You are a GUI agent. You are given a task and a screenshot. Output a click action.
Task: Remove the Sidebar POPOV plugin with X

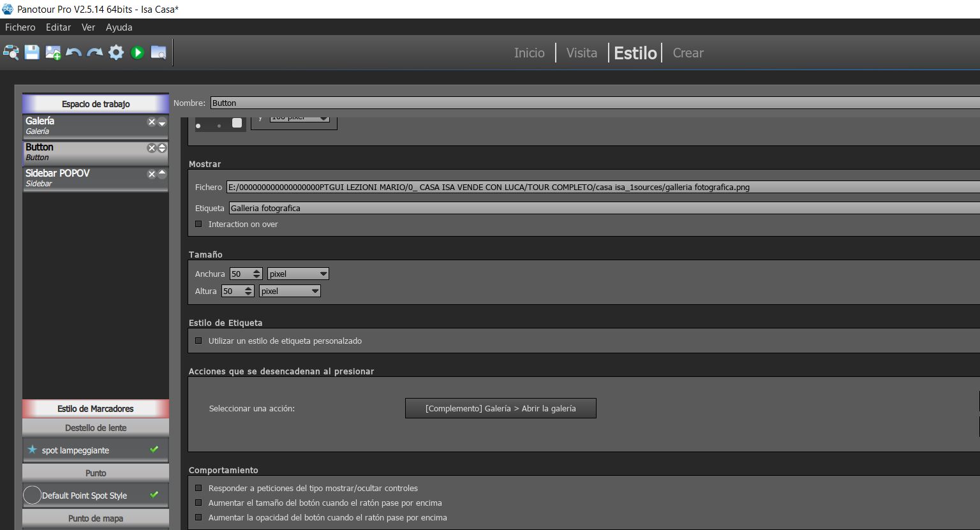[152, 174]
